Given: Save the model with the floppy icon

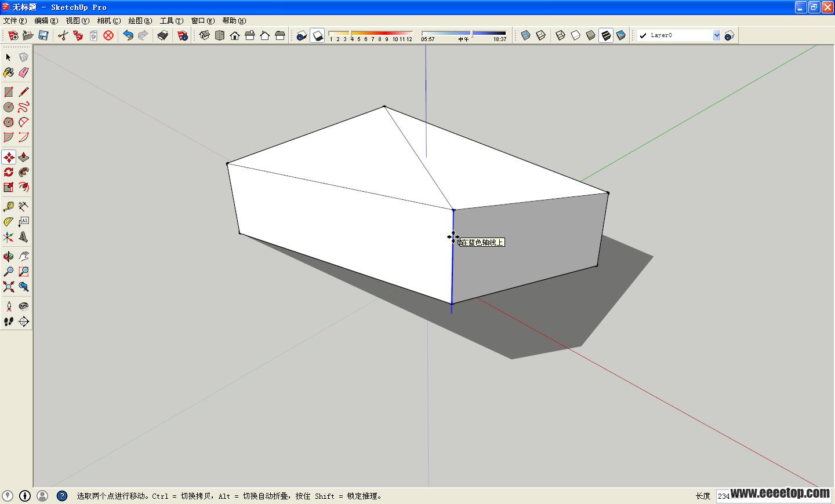Looking at the screenshot, I should point(43,35).
